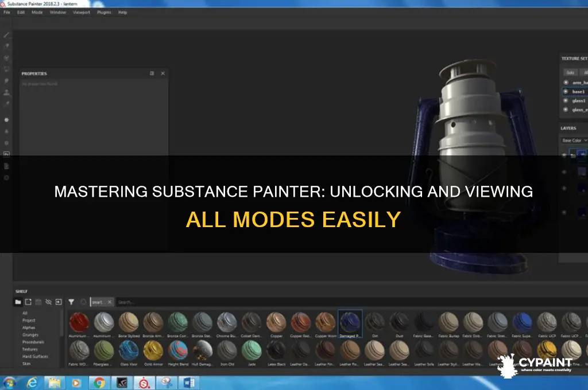Close the Properties panel
The width and height of the screenshot is (588, 390).
163,73
